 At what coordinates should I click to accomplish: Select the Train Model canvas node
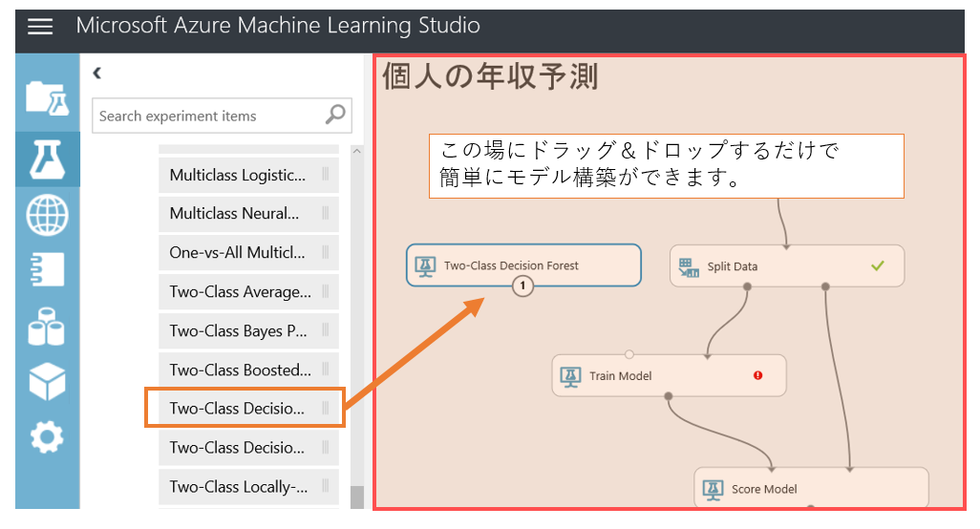669,375
